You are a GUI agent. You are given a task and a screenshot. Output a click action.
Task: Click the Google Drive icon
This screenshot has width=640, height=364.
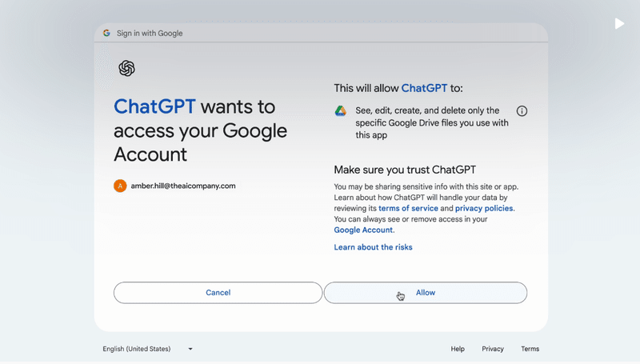(341, 110)
